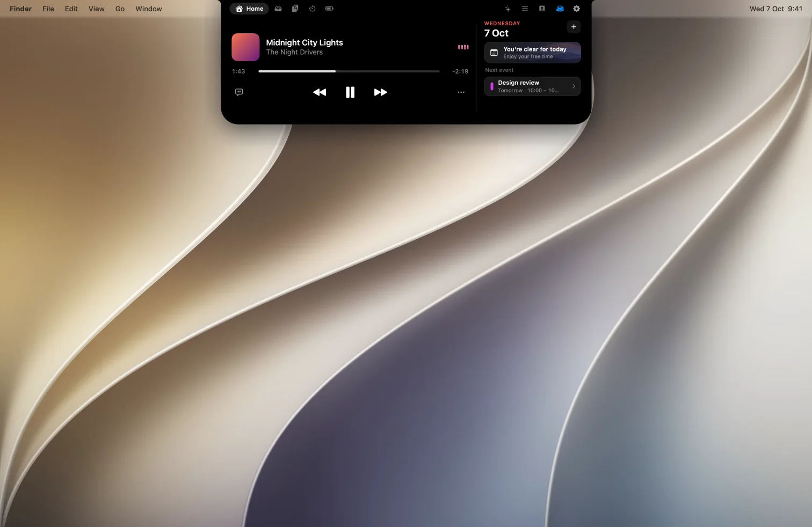Open the timer tab icon

click(313, 9)
